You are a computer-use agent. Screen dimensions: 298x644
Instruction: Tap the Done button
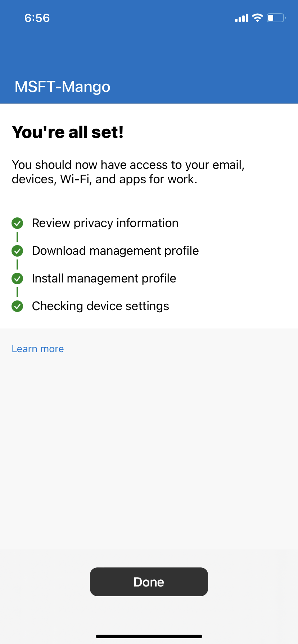(x=149, y=582)
